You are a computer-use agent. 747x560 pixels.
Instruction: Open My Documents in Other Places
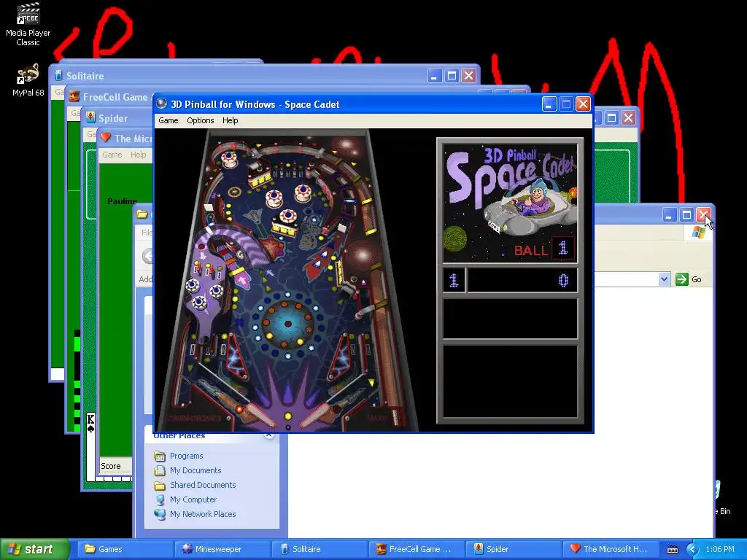click(196, 470)
